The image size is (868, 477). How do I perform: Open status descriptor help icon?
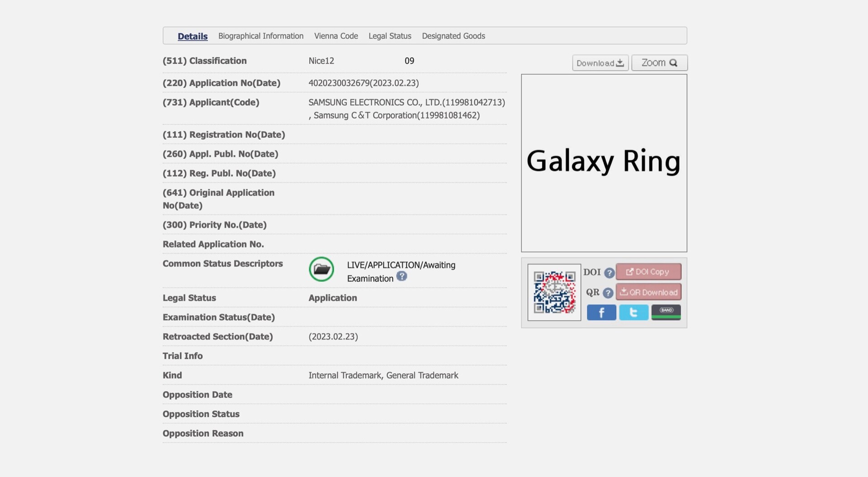[x=401, y=276]
